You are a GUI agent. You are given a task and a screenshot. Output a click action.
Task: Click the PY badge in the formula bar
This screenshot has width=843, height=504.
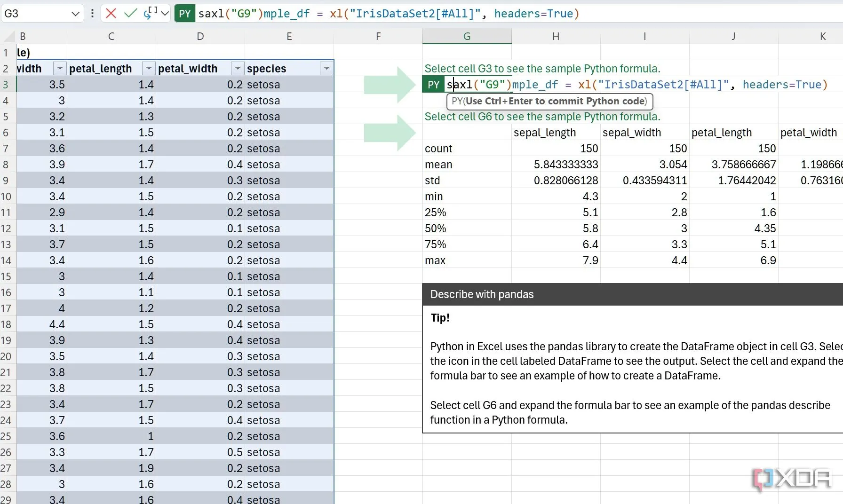click(x=185, y=14)
